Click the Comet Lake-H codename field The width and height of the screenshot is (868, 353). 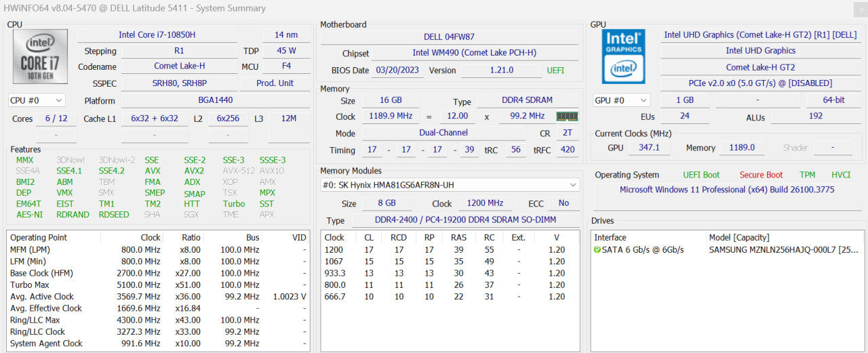179,66
